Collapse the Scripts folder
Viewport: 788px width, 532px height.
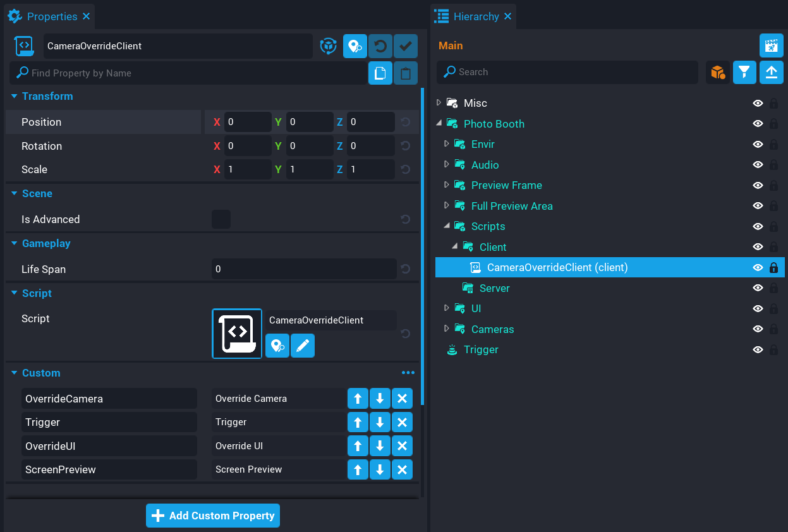click(x=446, y=226)
